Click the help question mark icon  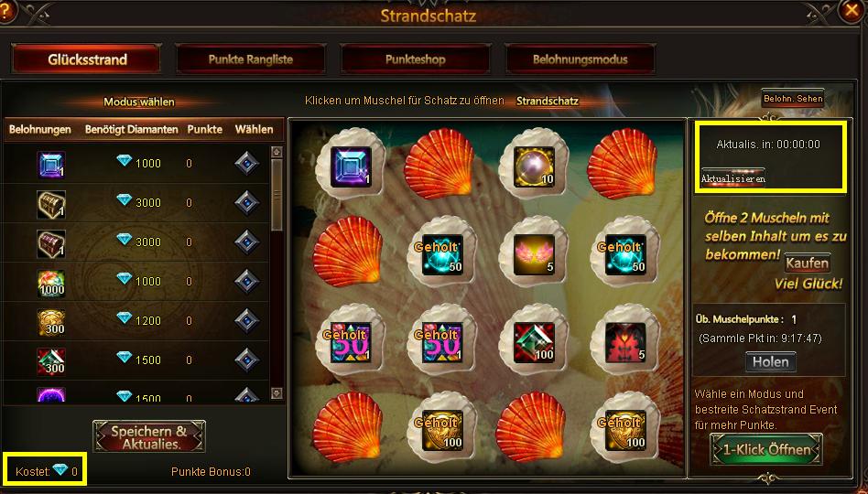[5, 12]
